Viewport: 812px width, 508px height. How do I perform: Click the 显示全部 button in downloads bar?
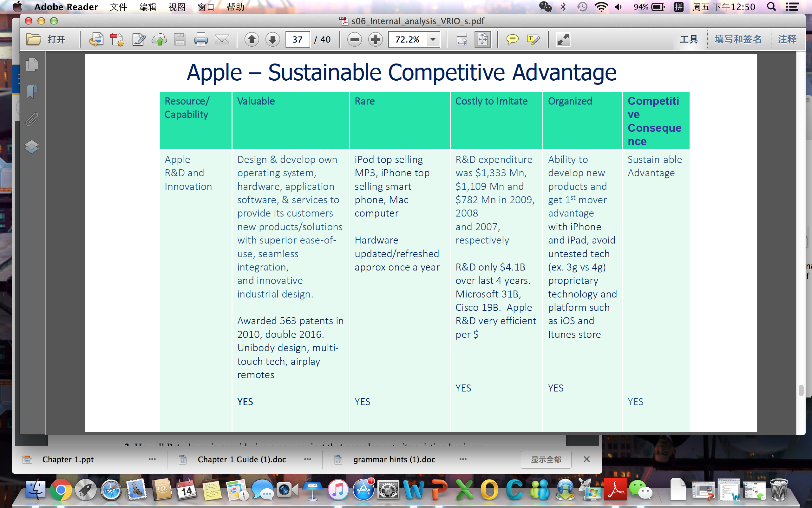pos(546,459)
